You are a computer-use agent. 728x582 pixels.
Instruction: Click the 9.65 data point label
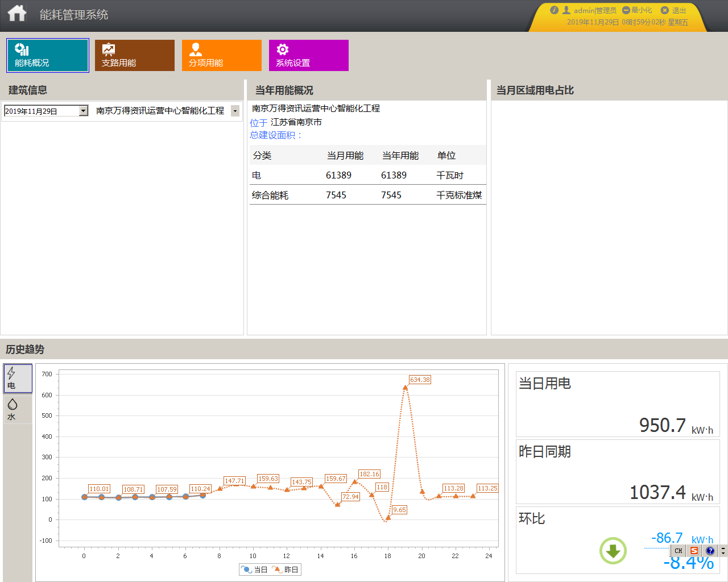click(399, 510)
